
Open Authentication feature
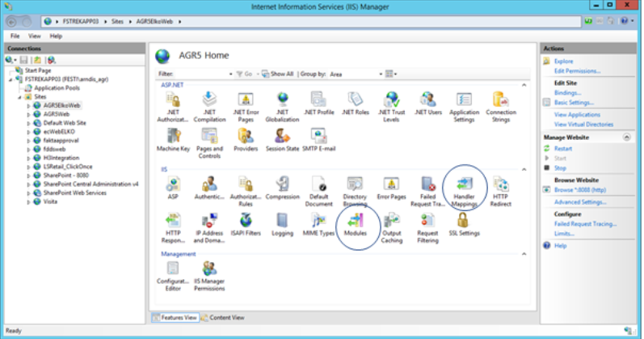pyautogui.click(x=209, y=188)
